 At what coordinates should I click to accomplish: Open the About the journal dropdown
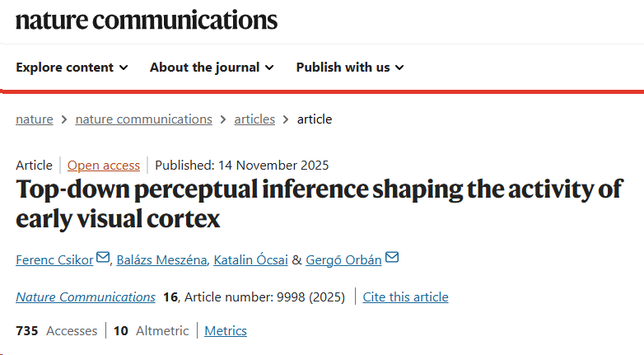(x=212, y=68)
